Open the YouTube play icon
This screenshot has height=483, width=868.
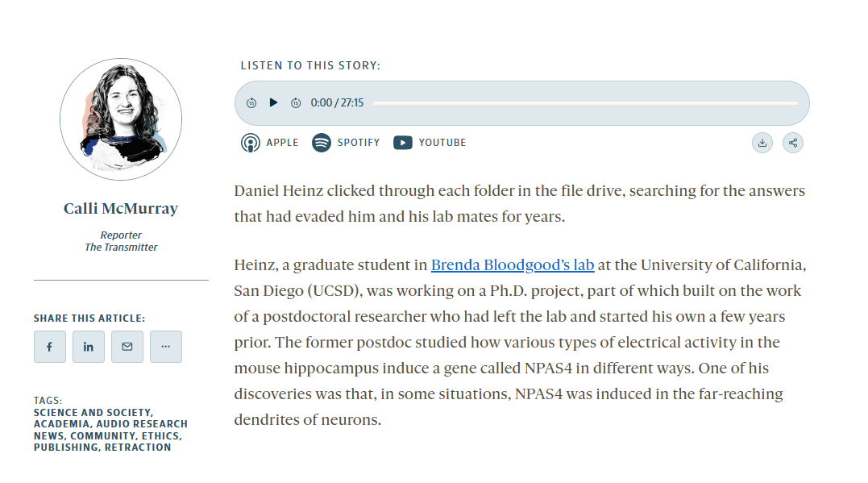coord(402,143)
